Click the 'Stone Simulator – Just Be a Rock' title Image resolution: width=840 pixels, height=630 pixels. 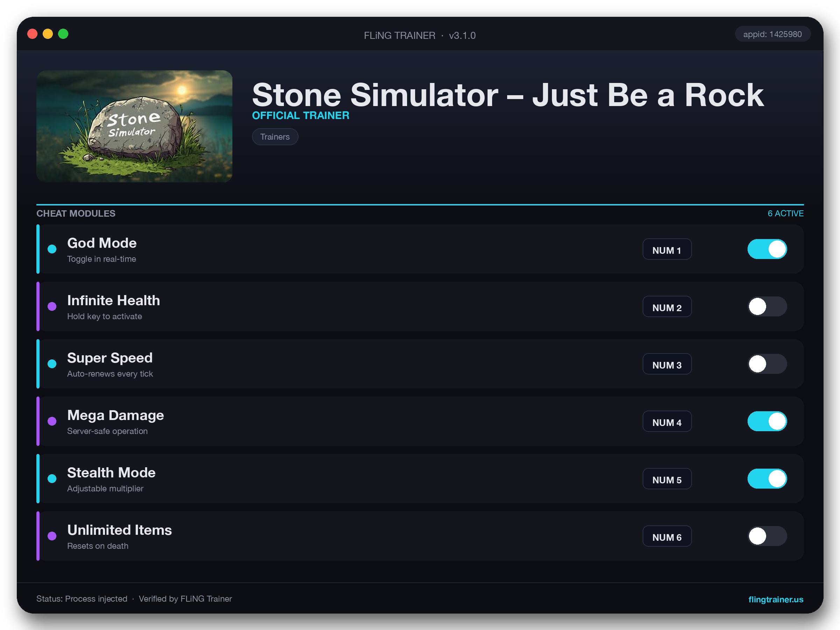(508, 95)
